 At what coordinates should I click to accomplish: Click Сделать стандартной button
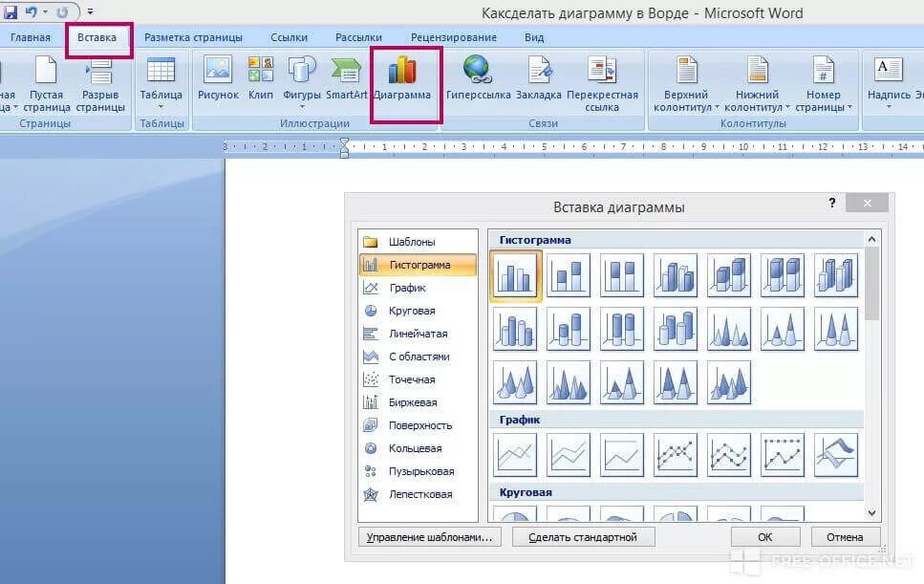pyautogui.click(x=584, y=537)
